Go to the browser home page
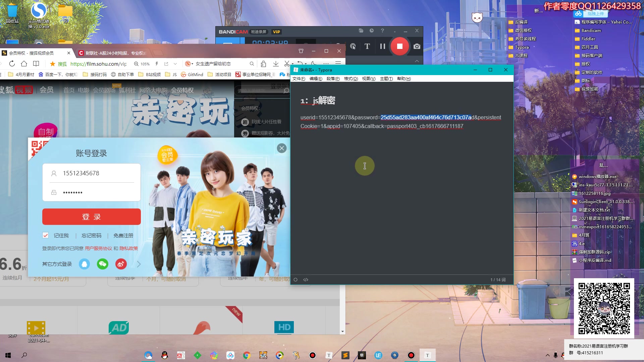 24,64
